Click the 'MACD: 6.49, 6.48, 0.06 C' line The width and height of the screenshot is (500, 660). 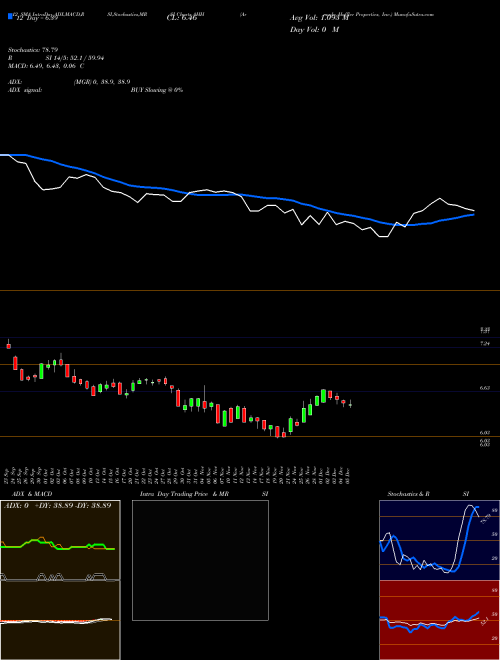pos(46,66)
